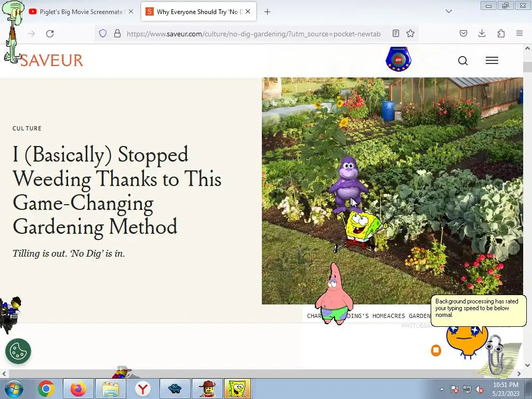Click horizontal scrollbar right arrow
532x399 pixels.
tap(519, 374)
